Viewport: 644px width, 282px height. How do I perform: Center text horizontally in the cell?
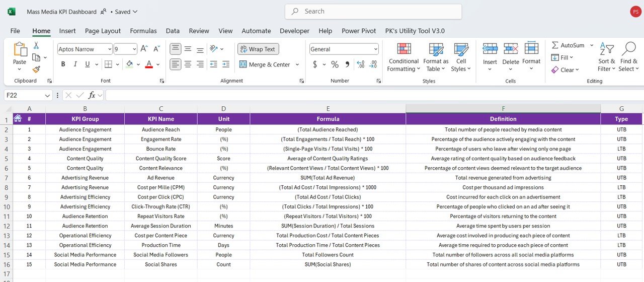188,64
